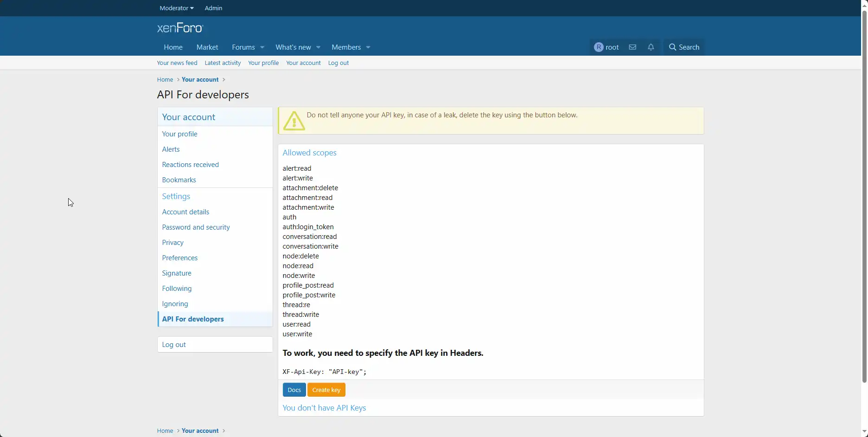Viewport: 868px width, 437px height.
Task: Click the Admin link in top bar
Action: (x=213, y=8)
